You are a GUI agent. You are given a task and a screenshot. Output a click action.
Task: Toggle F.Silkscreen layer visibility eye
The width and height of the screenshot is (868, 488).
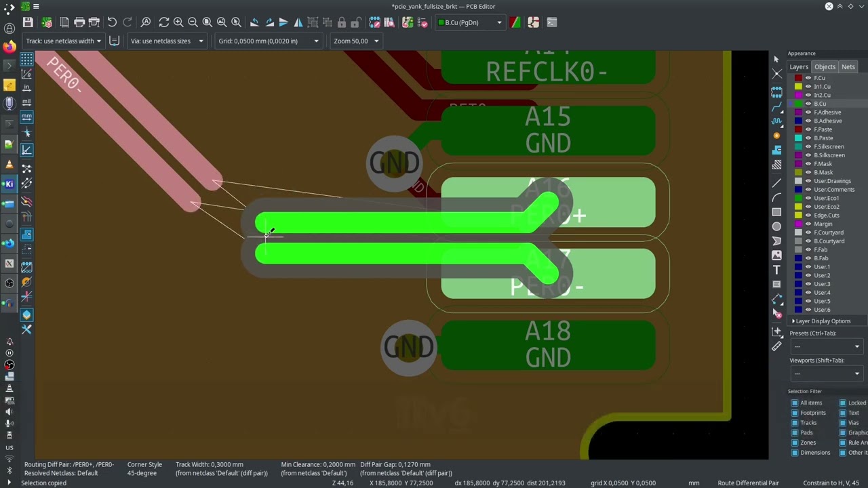(x=808, y=146)
